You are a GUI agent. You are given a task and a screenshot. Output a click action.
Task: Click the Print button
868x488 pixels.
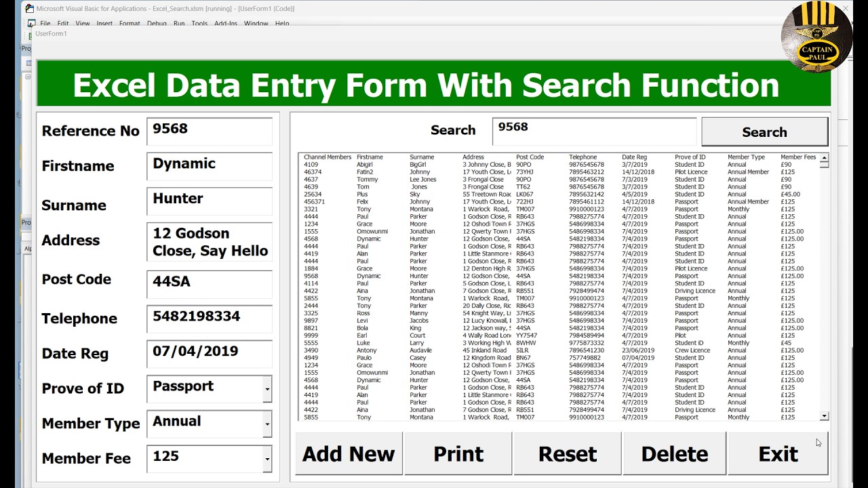pos(458,453)
